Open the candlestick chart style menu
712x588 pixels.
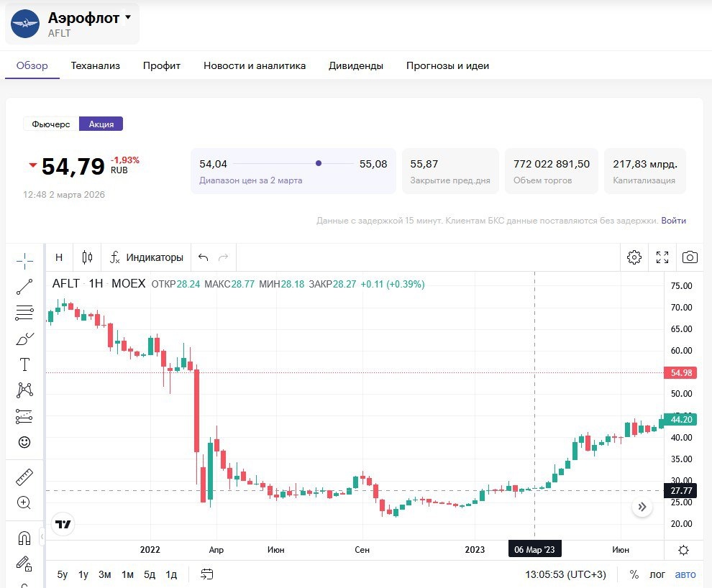click(87, 258)
